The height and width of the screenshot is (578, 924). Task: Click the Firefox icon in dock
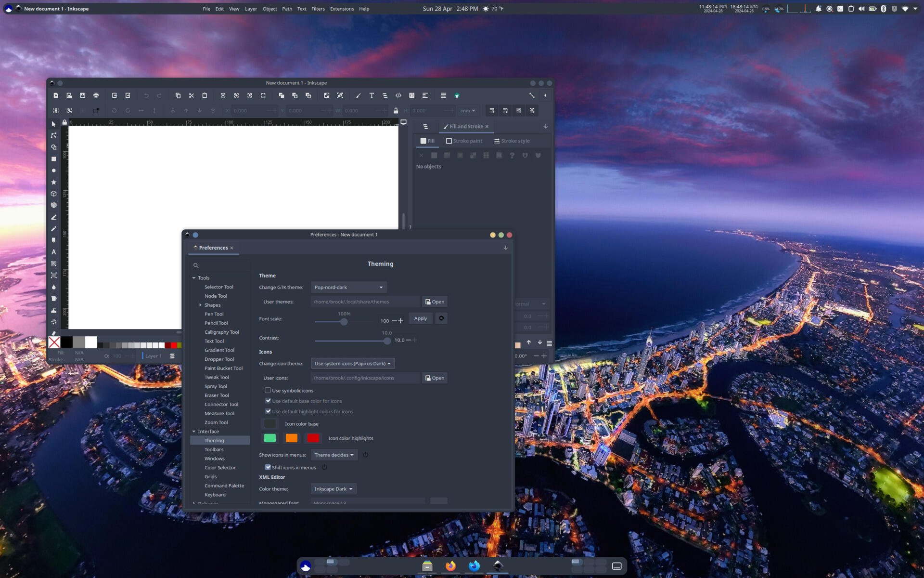tap(450, 566)
